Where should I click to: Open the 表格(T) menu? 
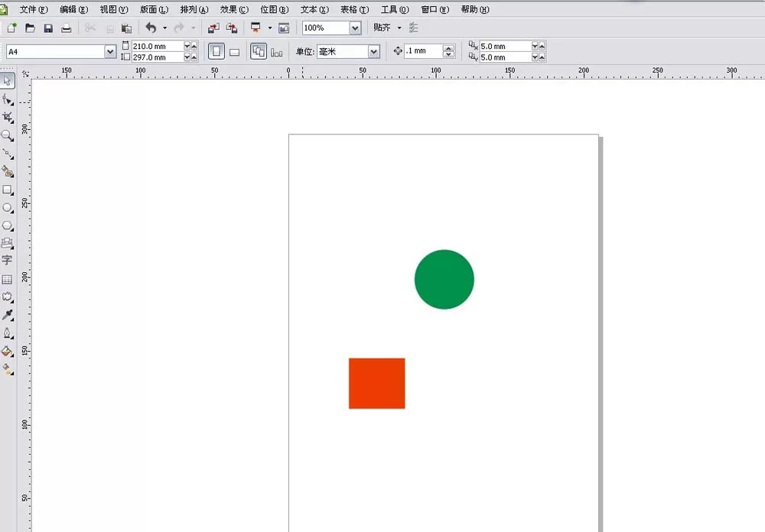pyautogui.click(x=355, y=9)
